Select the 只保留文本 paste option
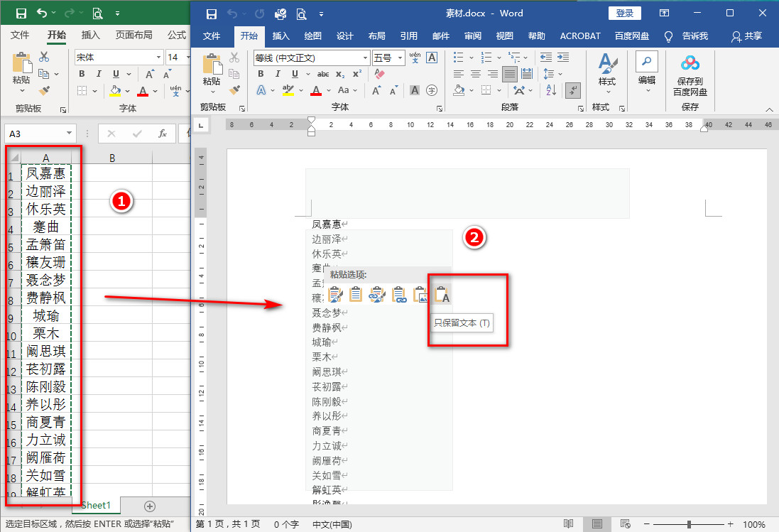The width and height of the screenshot is (779, 532). [443, 295]
